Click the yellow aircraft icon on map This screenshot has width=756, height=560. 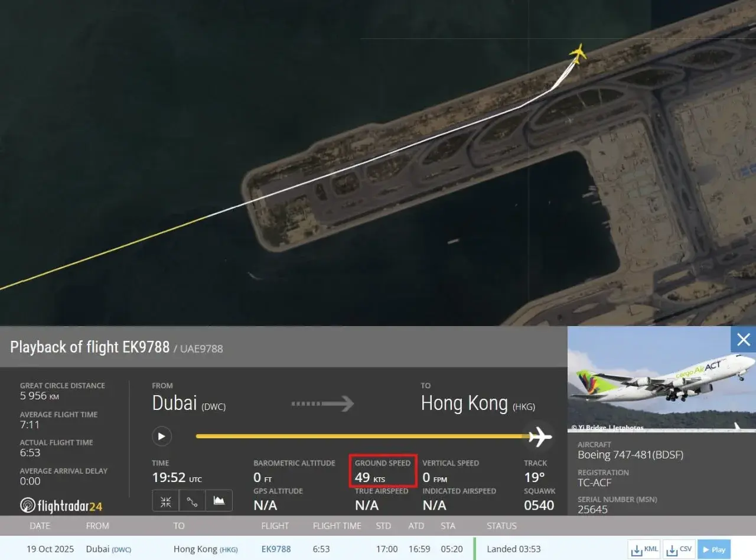[578, 54]
